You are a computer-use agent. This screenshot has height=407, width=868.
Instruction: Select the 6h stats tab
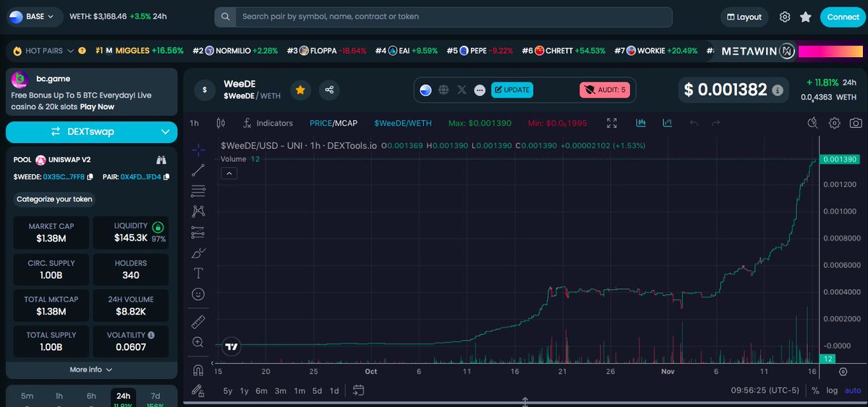[91, 396]
